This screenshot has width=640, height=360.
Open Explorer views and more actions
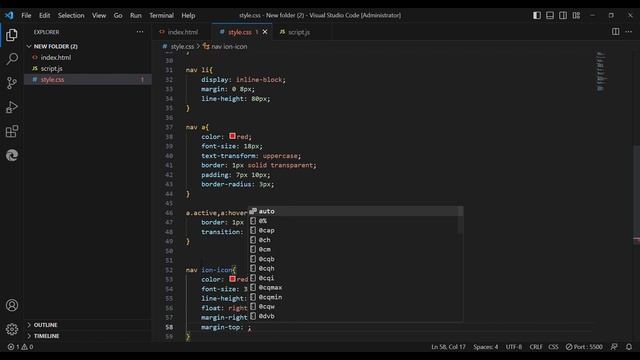click(140, 32)
